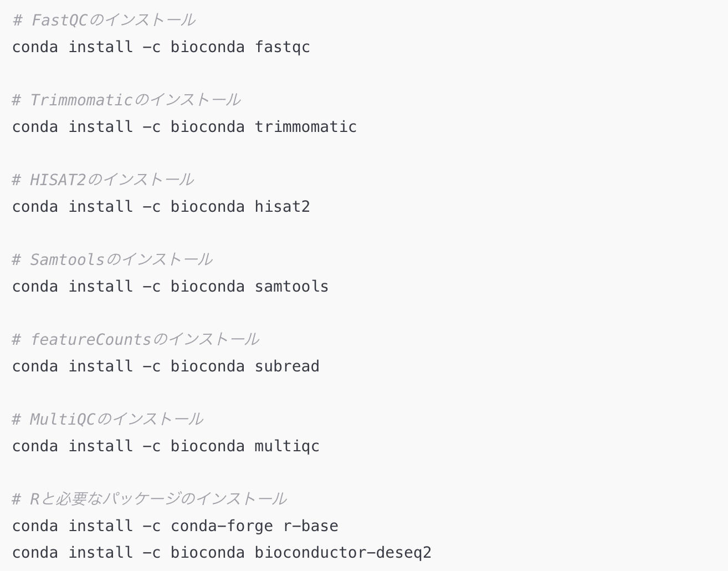
Task: Click the bioconductor-deseq2 package name
Action: 342,553
